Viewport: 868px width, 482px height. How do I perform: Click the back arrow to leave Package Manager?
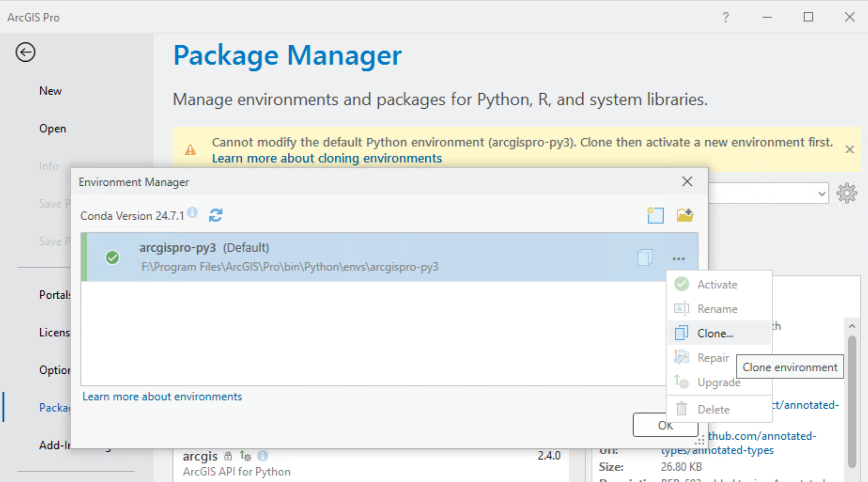tap(25, 52)
